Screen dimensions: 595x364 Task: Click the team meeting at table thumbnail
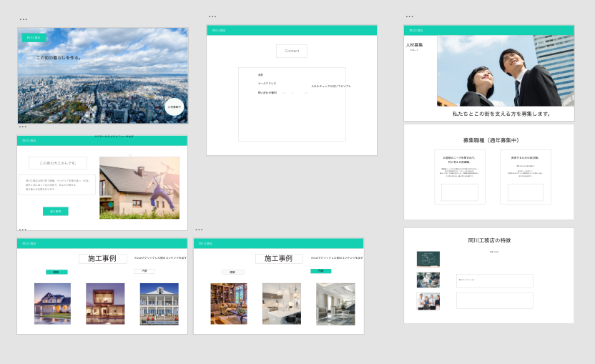428,280
